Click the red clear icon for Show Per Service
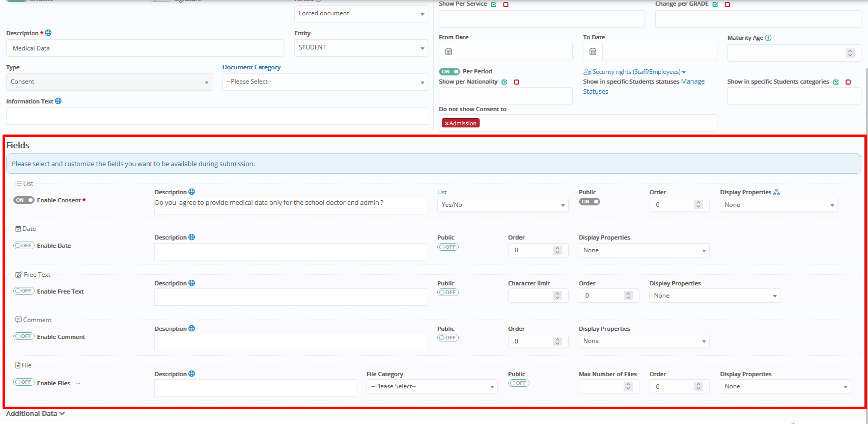The height and width of the screenshot is (424, 868). [x=506, y=5]
